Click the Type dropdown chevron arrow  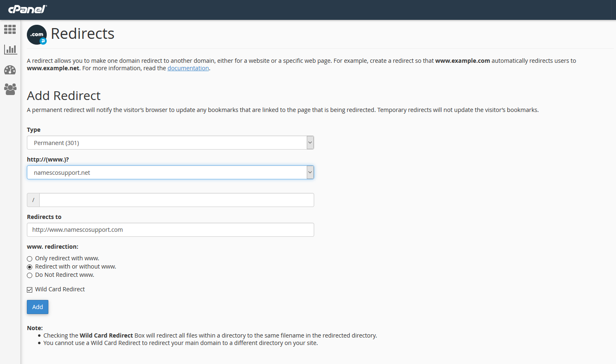click(310, 142)
